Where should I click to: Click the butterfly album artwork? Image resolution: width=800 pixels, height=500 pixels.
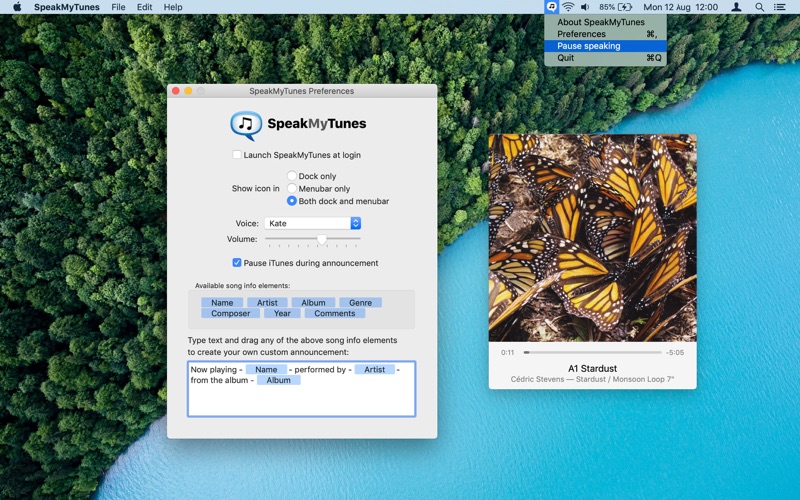[x=592, y=238]
